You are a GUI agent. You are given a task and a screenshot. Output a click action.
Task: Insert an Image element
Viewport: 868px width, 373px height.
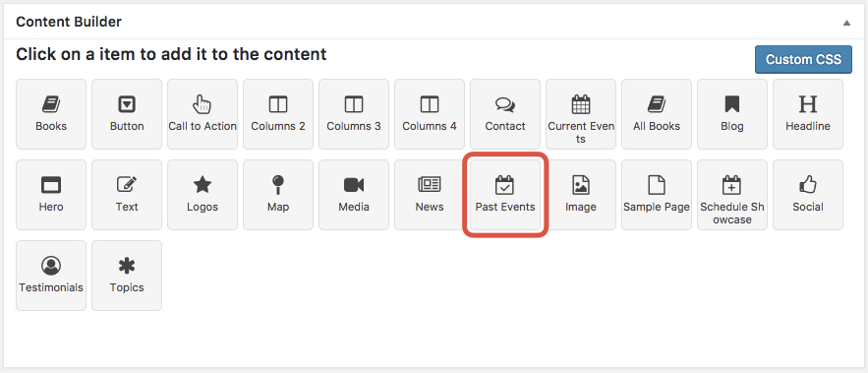[581, 195]
